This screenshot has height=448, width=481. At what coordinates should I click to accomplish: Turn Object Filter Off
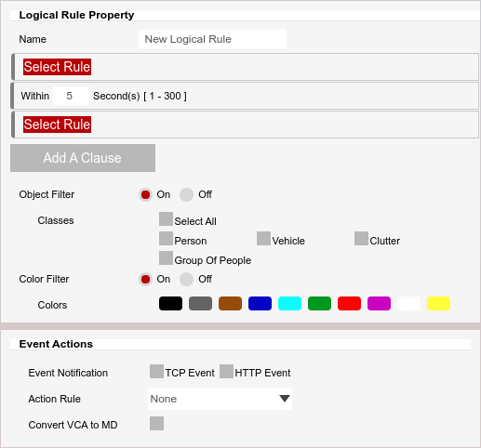[186, 194]
